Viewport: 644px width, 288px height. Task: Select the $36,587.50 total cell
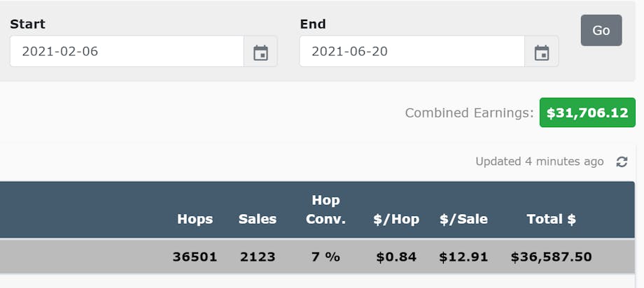point(551,257)
